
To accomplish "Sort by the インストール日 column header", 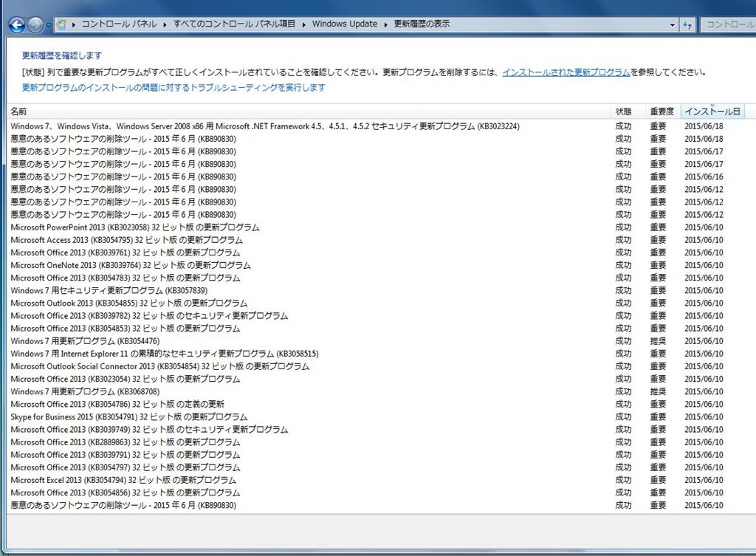I will click(712, 111).
